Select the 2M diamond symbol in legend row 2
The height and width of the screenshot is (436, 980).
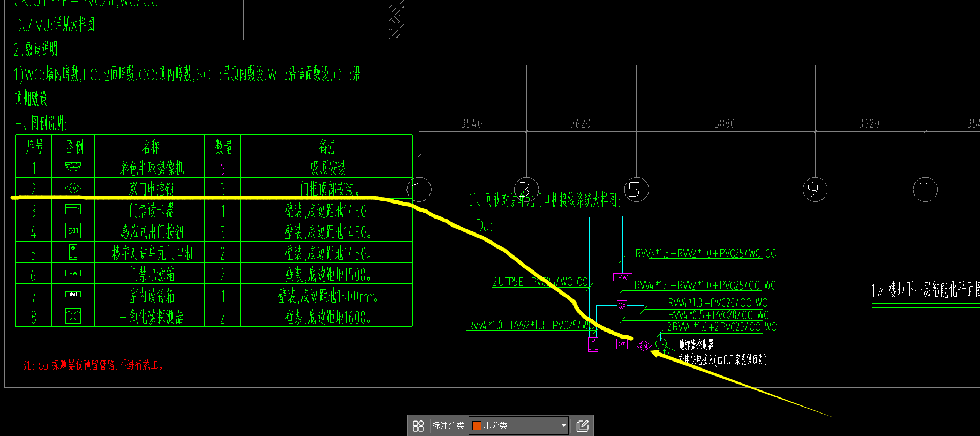73,188
